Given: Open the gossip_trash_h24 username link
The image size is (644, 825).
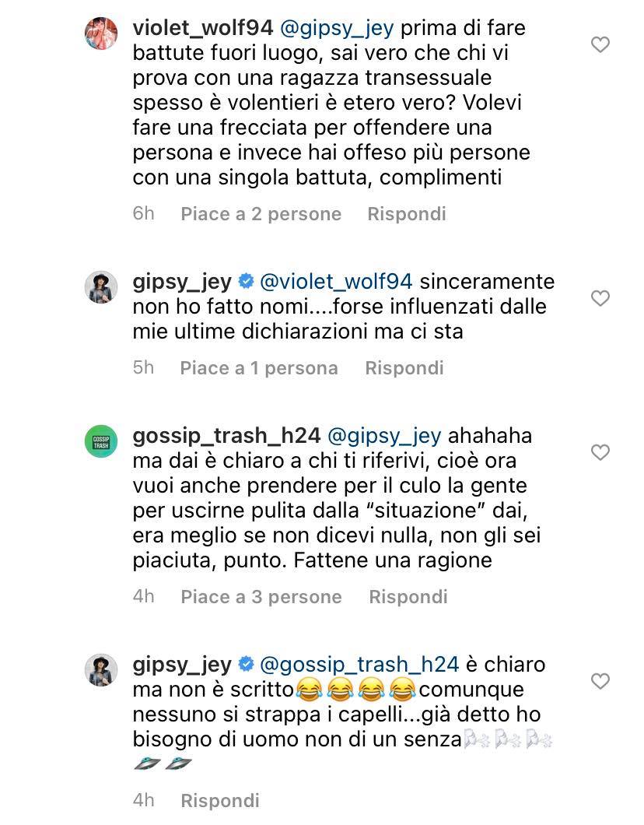Looking at the screenshot, I should (226, 436).
